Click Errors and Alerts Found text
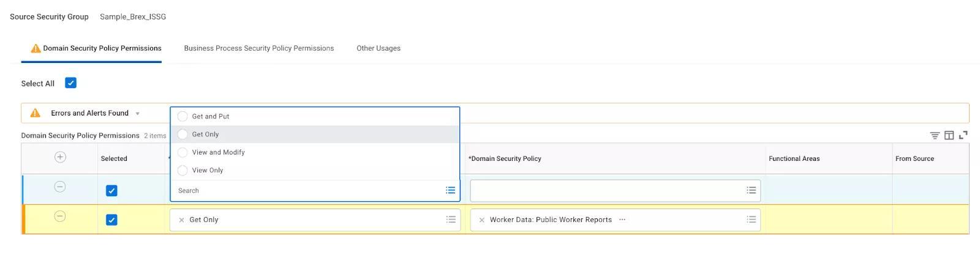This screenshot has width=980, height=266. tap(90, 113)
